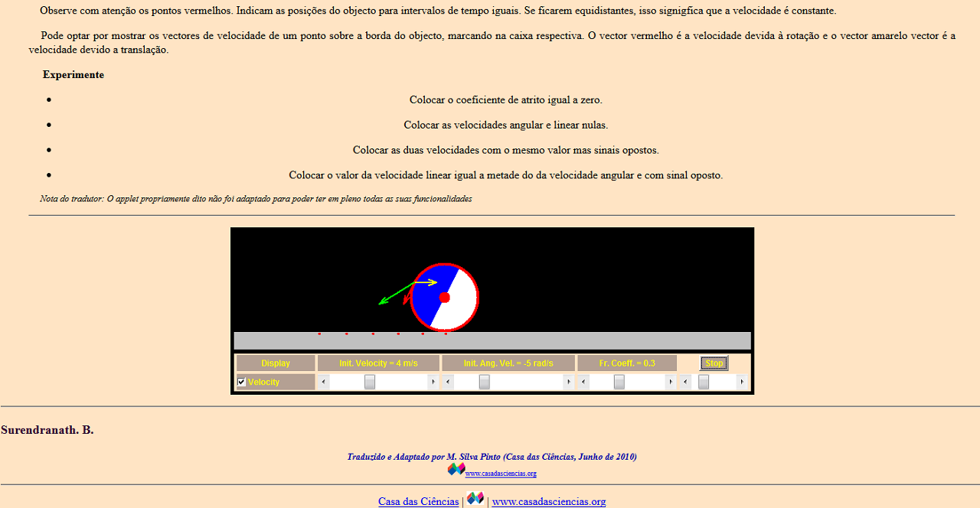Click the red center dot of the disc

[445, 297]
